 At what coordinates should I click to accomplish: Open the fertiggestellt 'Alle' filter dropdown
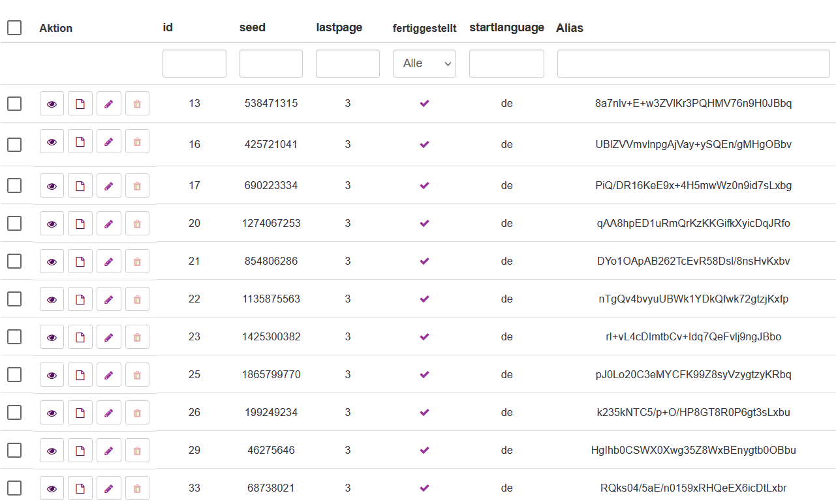click(x=424, y=63)
